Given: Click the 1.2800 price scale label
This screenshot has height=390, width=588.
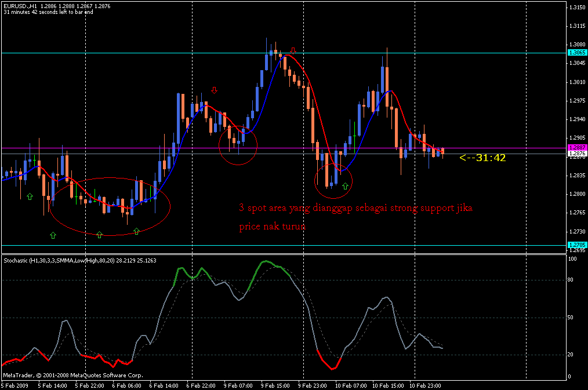Looking at the screenshot, I should click(578, 194).
